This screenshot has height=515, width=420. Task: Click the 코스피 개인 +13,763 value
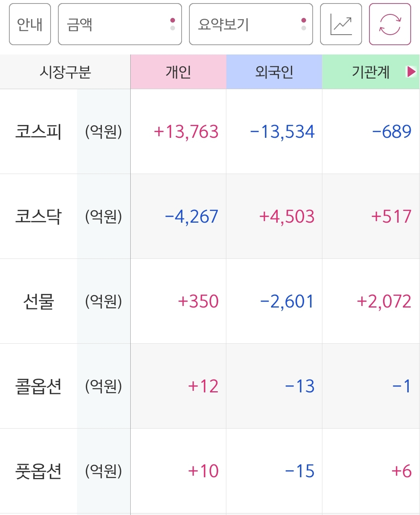click(x=186, y=132)
